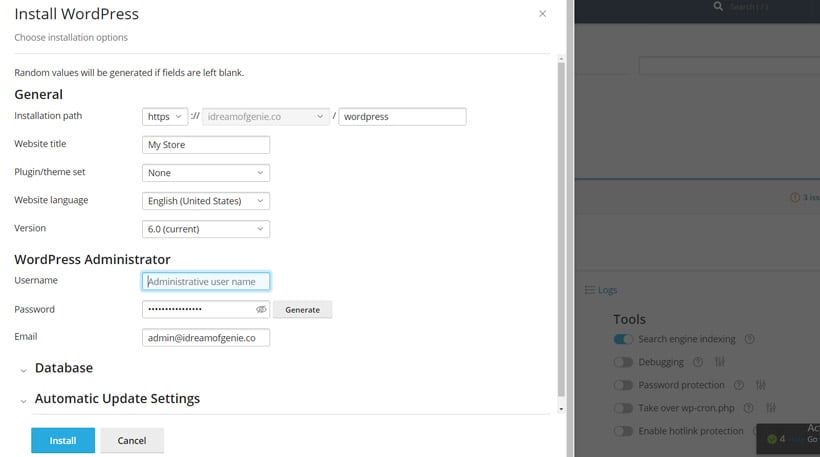Open the Website language dropdown
The image size is (820, 457).
coord(206,201)
